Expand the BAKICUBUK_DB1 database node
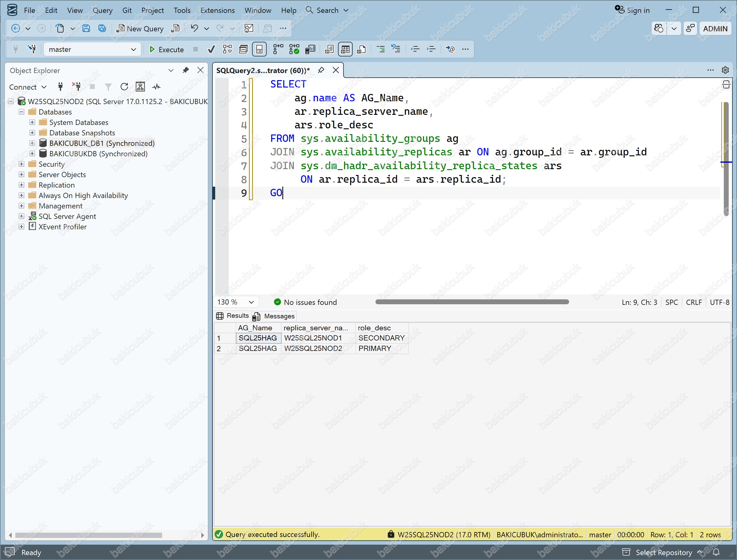Image resolution: width=737 pixels, height=560 pixels. (x=32, y=143)
